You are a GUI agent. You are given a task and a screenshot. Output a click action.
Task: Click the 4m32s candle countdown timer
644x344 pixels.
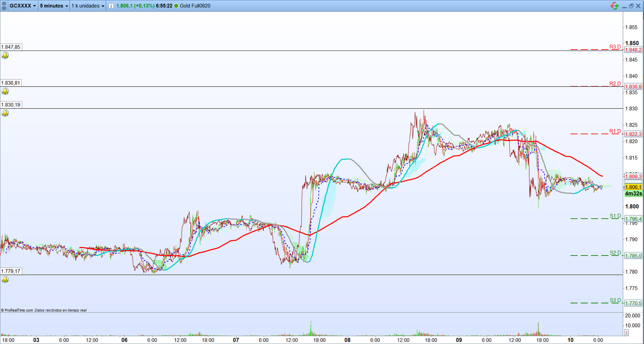633,194
